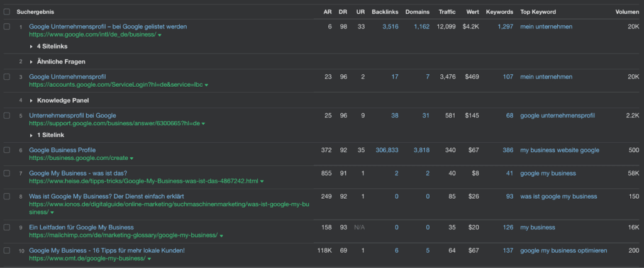Tick the ionos.de result checkbox
Screen dimensions: 644x268
(x=6, y=196)
